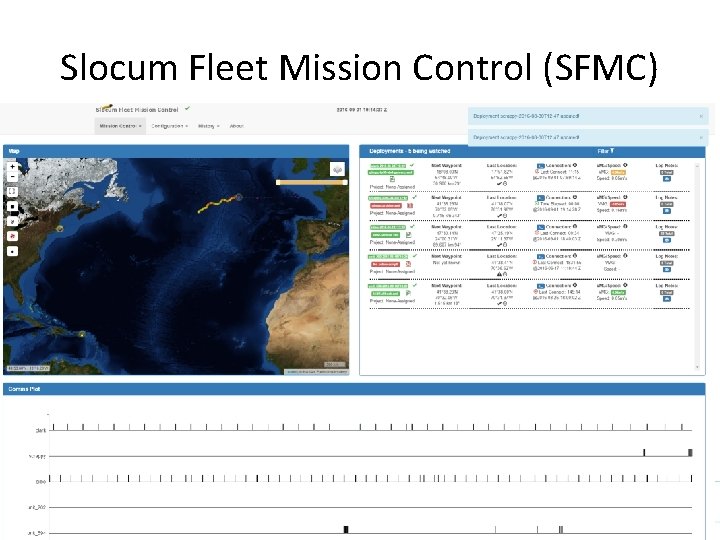
Task: Click the map fit-to-extent bracket button
Action: tap(12, 192)
